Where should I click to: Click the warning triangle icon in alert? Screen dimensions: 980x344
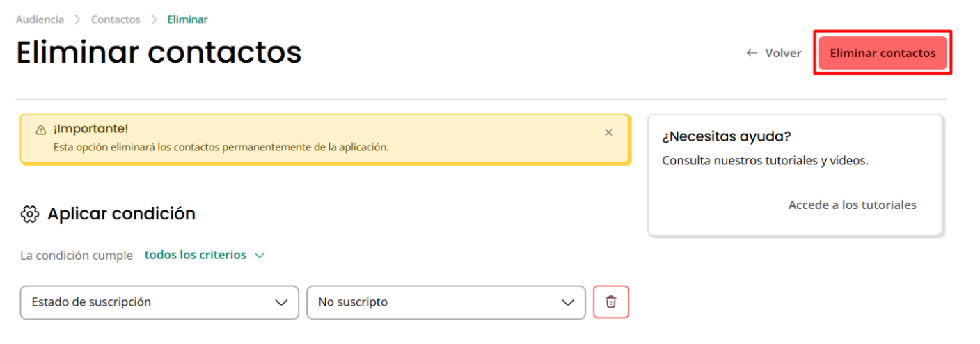(40, 130)
